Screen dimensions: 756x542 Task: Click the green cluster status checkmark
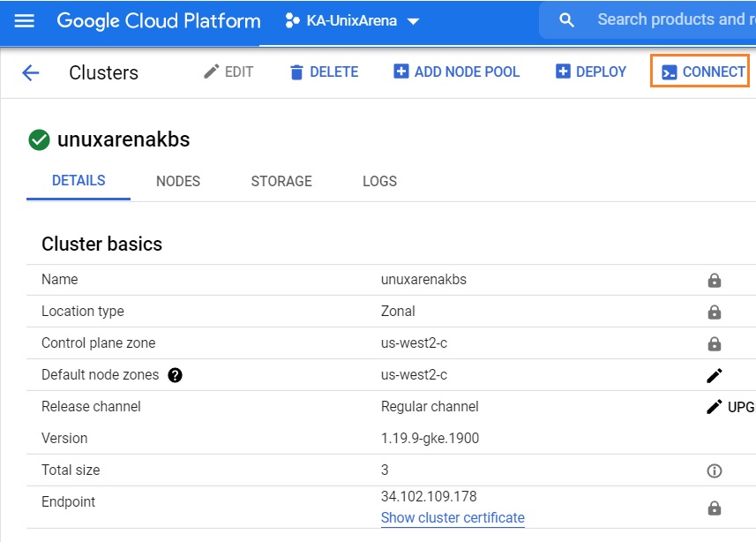39,140
